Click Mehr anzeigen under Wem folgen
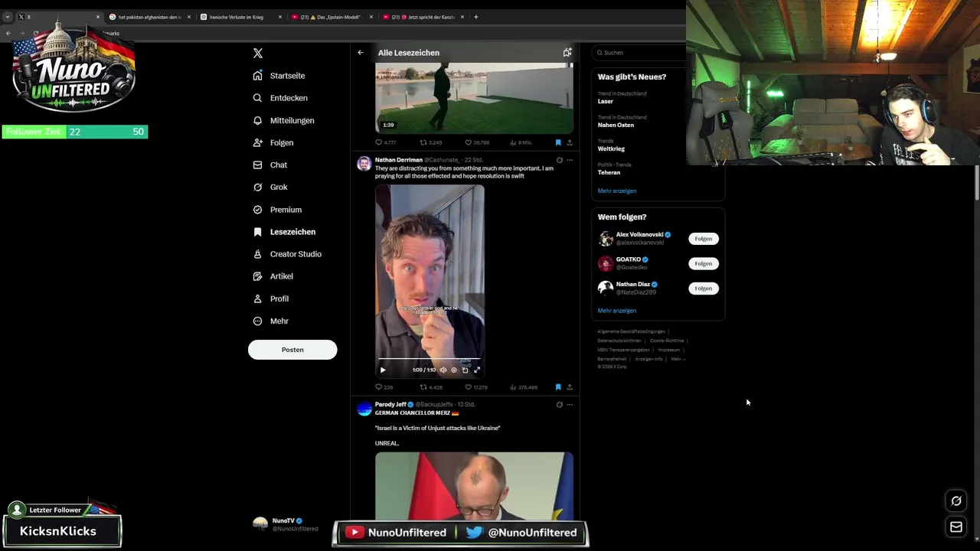 [617, 311]
